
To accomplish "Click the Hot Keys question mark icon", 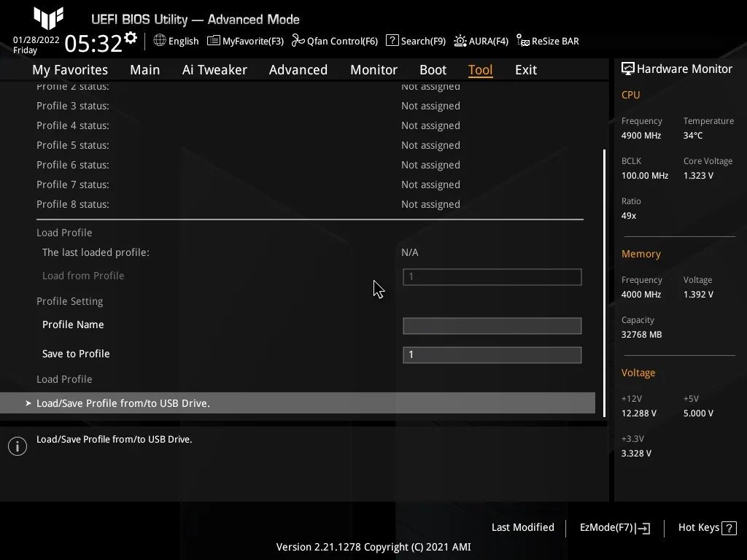I will click(x=729, y=528).
